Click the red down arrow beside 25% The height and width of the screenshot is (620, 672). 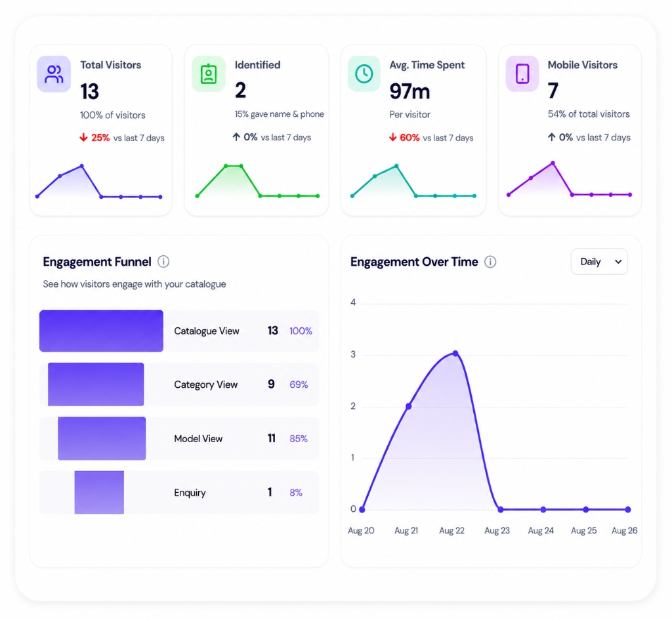pyautogui.click(x=83, y=138)
